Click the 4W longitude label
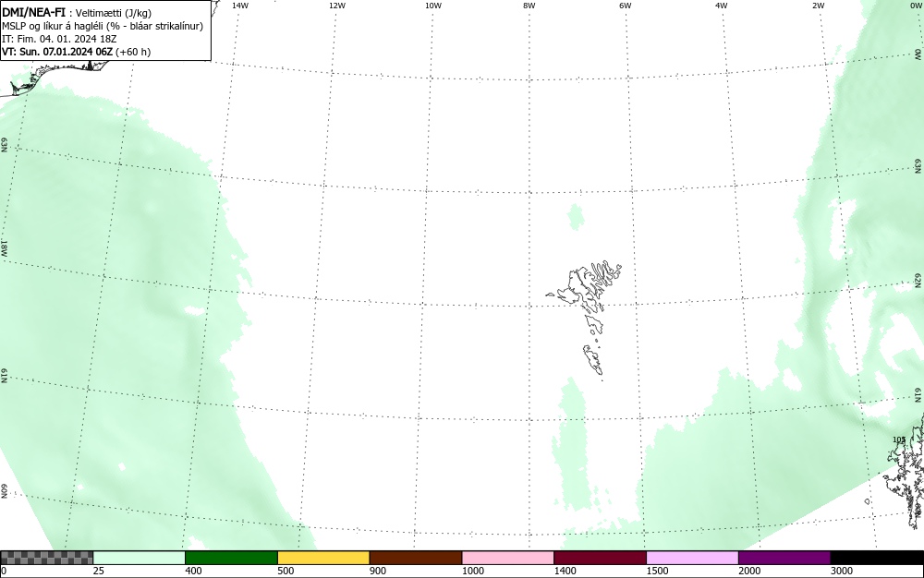This screenshot has height=578, width=924. [x=722, y=6]
